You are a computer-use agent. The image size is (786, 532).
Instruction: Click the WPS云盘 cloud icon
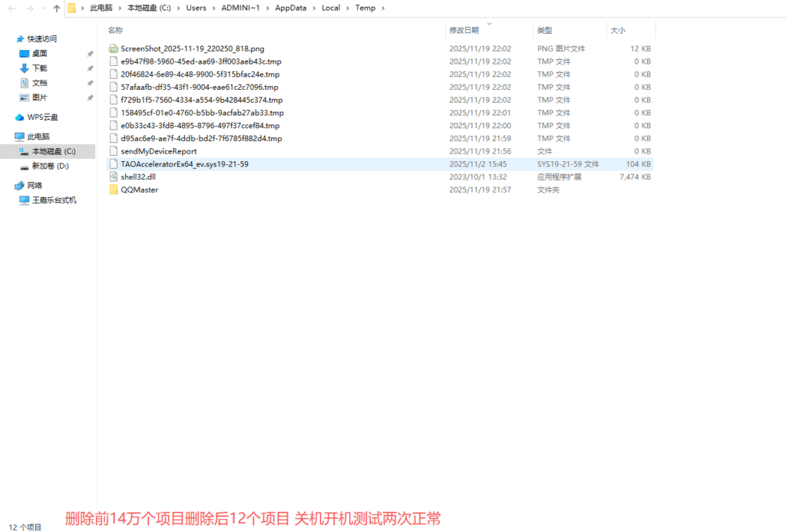point(20,117)
